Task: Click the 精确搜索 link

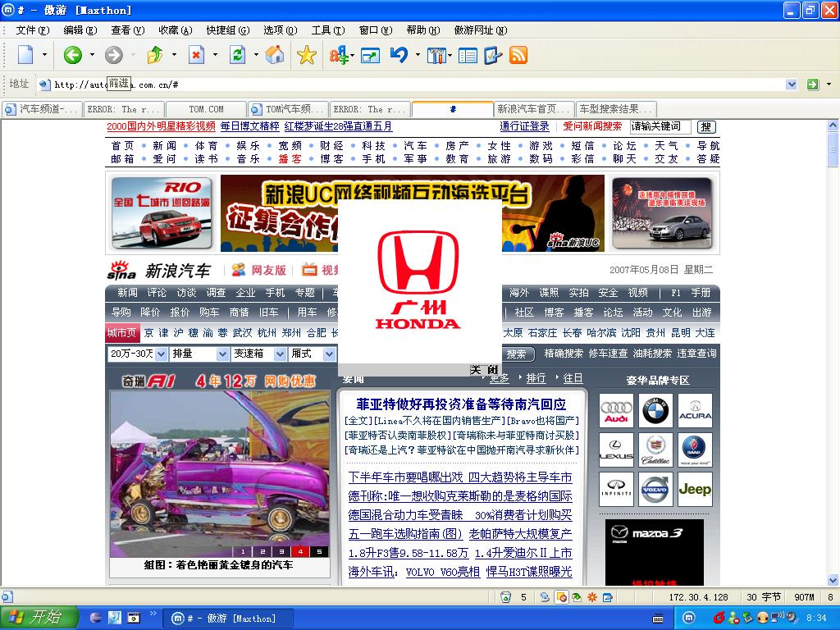Action: pyautogui.click(x=564, y=354)
